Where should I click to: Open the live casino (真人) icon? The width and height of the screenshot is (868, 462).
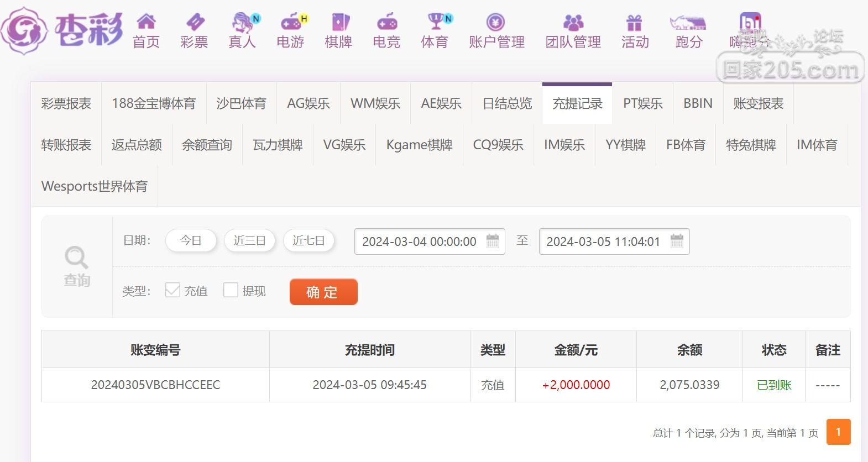(242, 23)
